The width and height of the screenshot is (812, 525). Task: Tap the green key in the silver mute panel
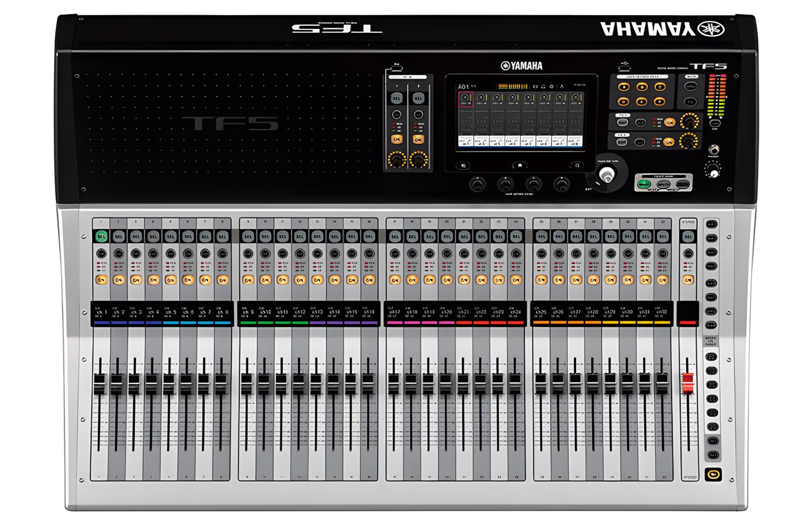(x=644, y=184)
